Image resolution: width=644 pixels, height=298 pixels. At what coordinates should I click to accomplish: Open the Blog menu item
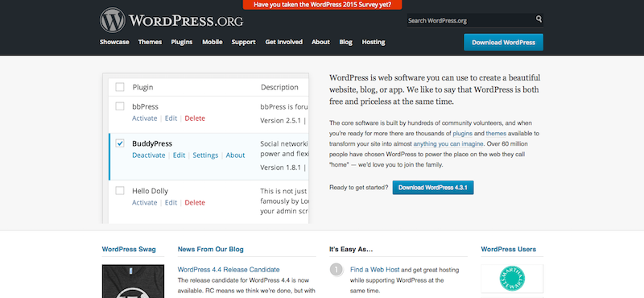pos(346,42)
